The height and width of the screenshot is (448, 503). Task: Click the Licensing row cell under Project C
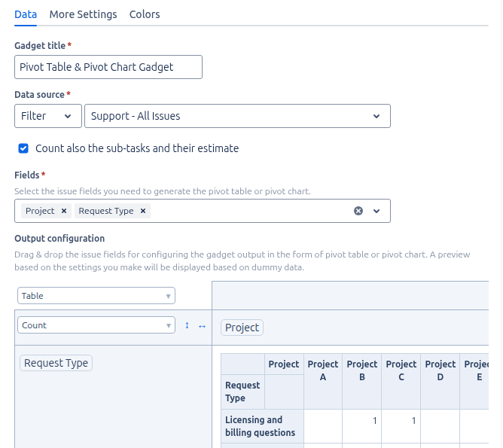click(x=401, y=426)
